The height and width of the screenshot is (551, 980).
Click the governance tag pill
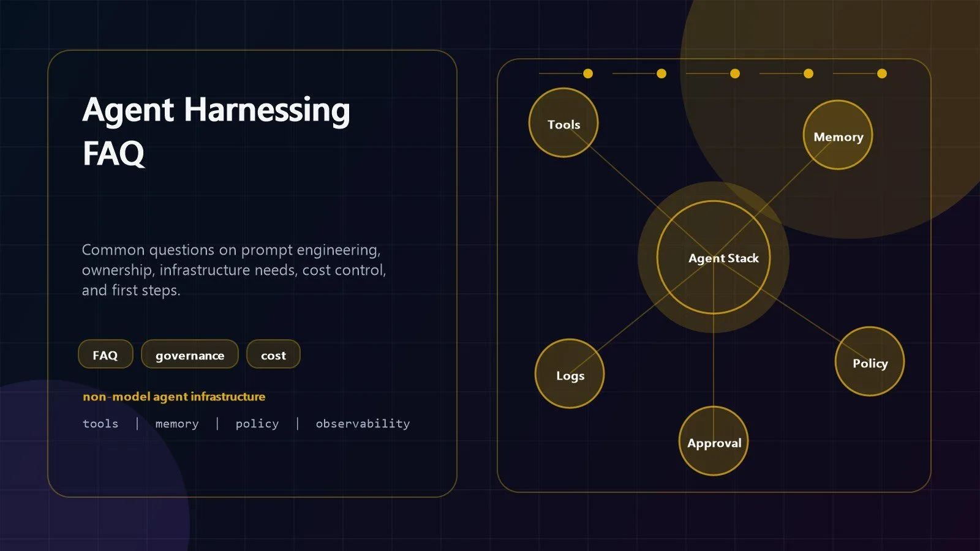pos(190,354)
